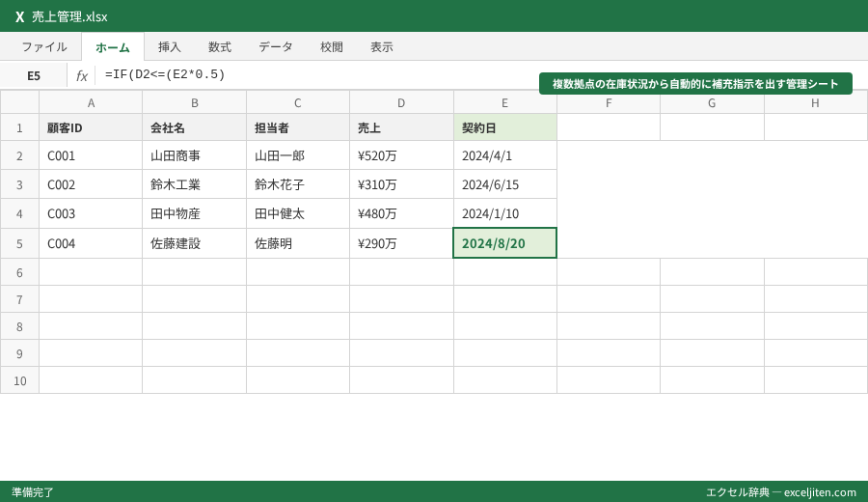Open the ファイル tab
The image size is (868, 502).
pos(44,47)
